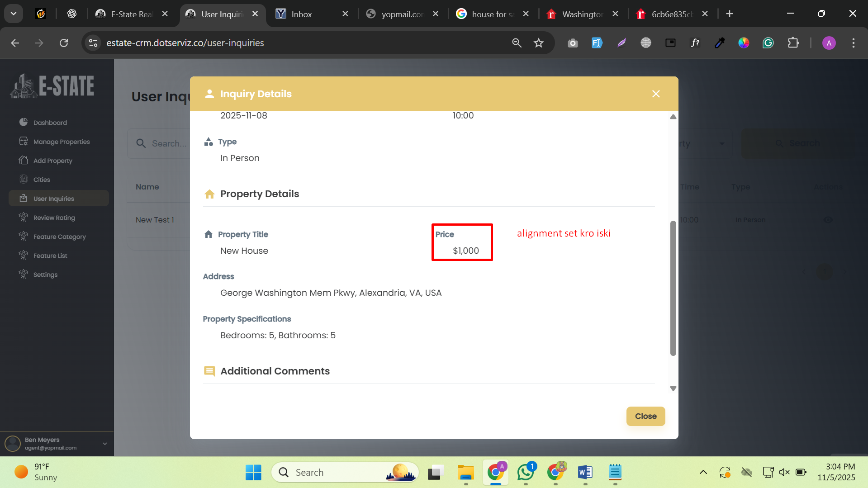Click the Settings sidebar icon
Viewport: 868px width, 488px height.
(x=24, y=275)
